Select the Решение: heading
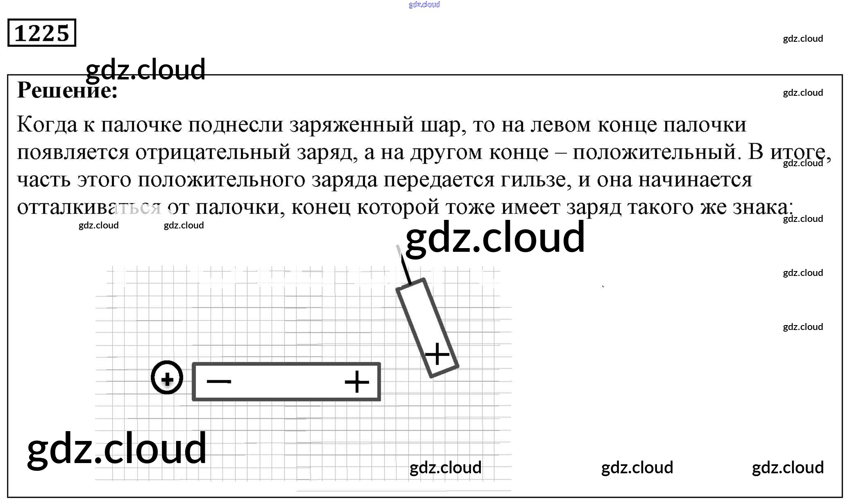This screenshot has height=504, width=849. 68,90
